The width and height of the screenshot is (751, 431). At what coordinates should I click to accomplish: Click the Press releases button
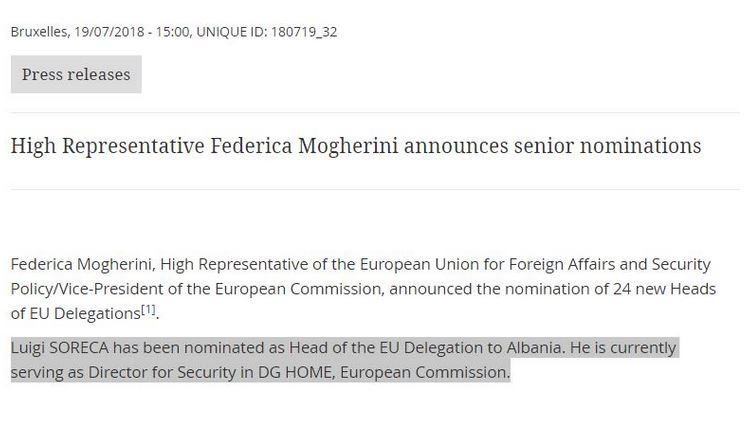pyautogui.click(x=76, y=75)
